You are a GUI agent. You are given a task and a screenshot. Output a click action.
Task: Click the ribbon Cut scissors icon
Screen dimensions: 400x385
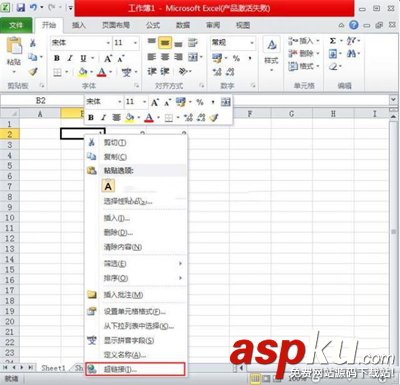click(33, 43)
